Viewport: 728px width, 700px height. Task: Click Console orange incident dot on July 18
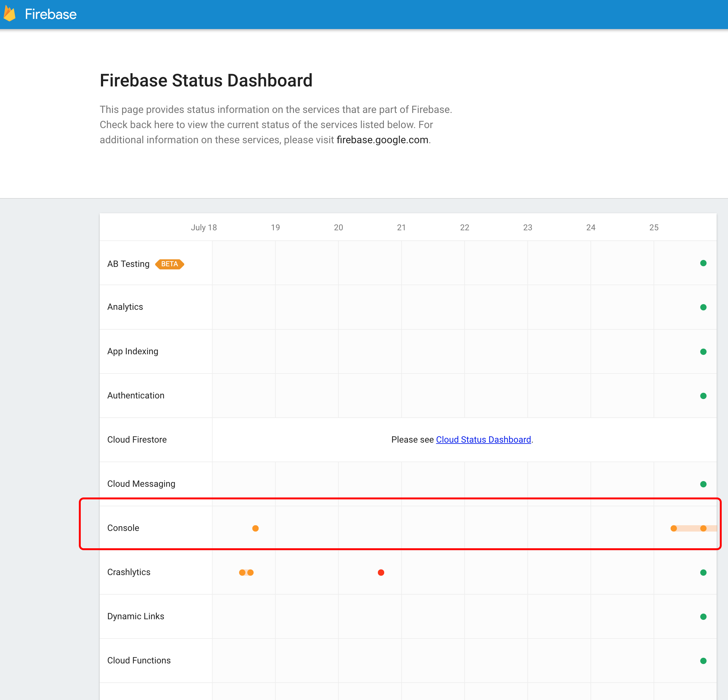tap(255, 528)
